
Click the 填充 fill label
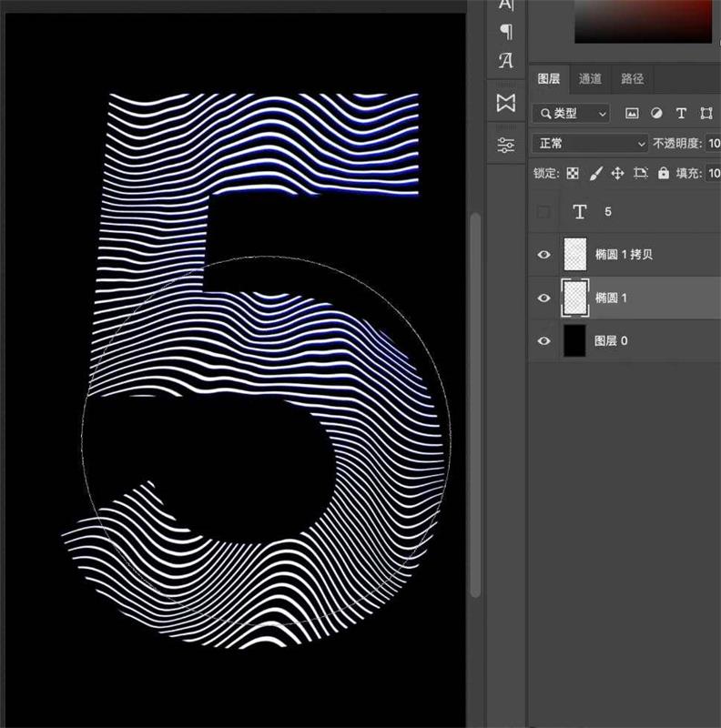688,173
